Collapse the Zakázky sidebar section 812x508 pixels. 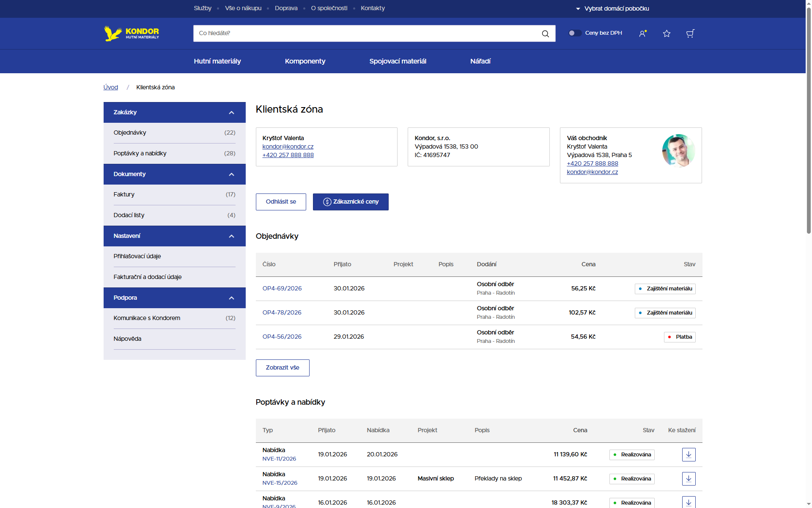(x=231, y=113)
